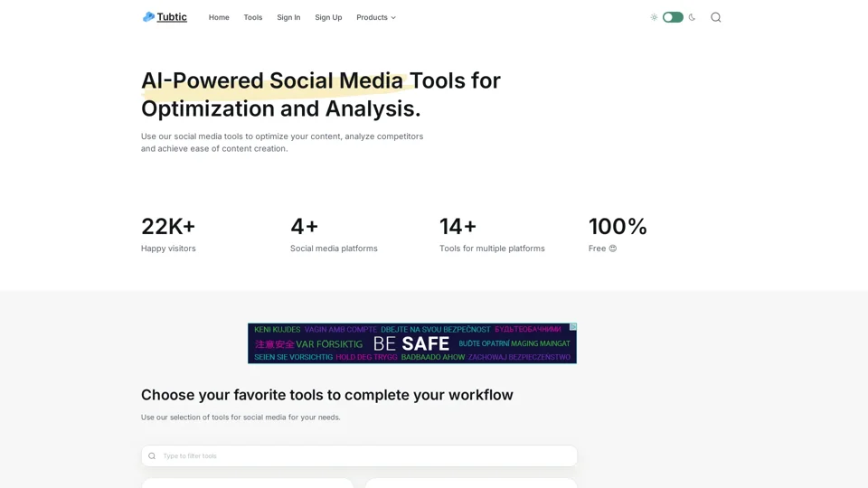Viewport: 868px width, 488px height.
Task: Click the '4+' platforms statistic
Action: tap(304, 226)
